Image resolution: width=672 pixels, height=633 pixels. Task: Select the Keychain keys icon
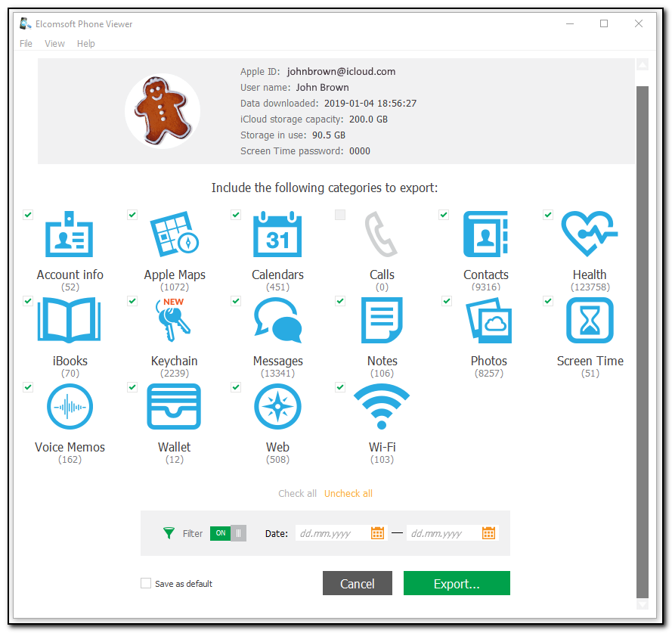point(173,321)
